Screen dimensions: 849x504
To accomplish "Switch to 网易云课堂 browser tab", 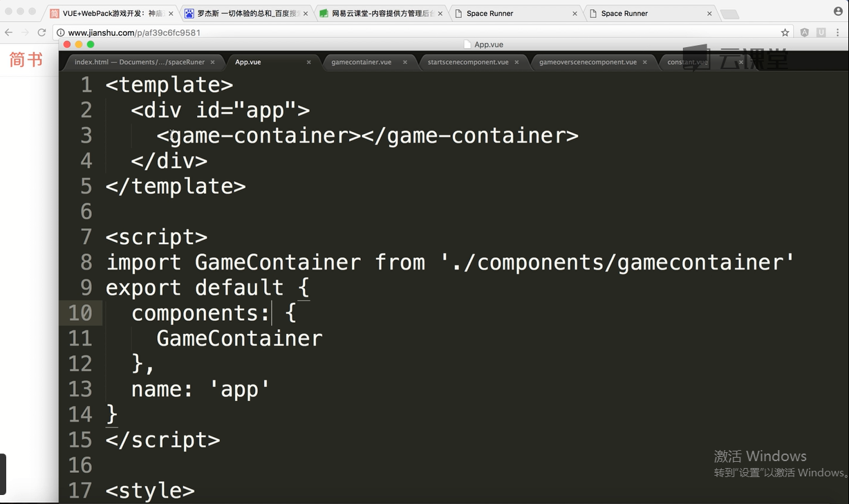I will pyautogui.click(x=381, y=13).
